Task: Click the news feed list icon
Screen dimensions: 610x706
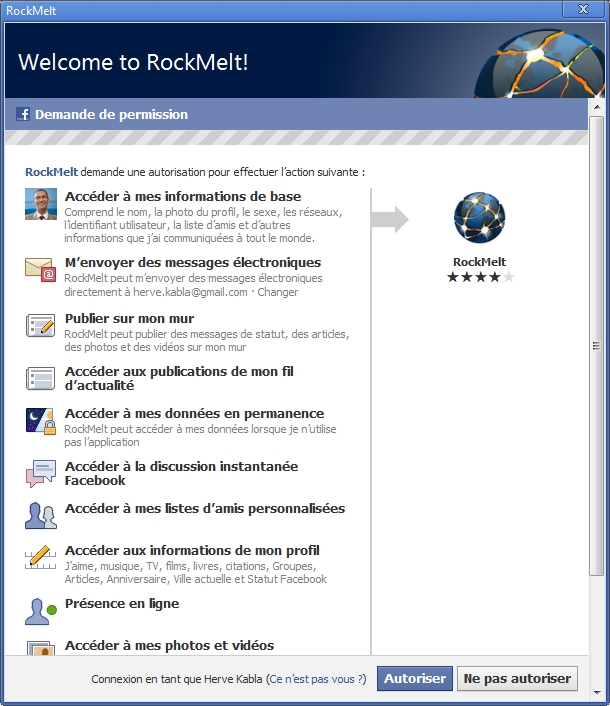Action: pos(41,378)
